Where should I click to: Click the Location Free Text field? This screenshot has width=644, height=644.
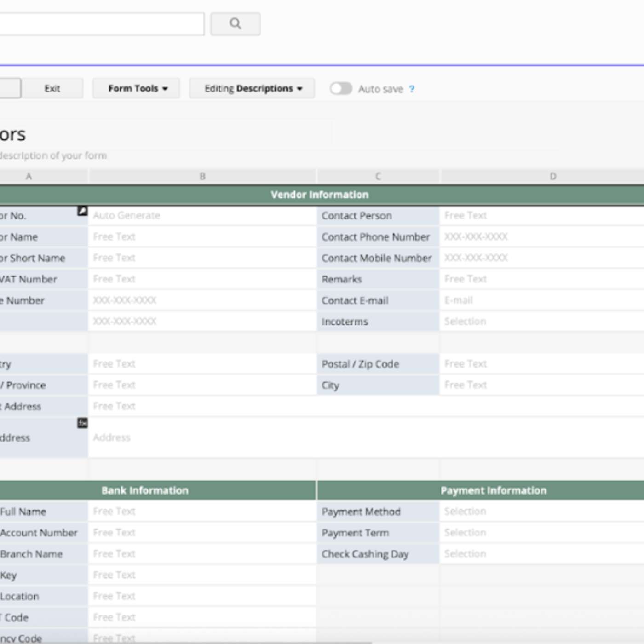[x=202, y=596]
